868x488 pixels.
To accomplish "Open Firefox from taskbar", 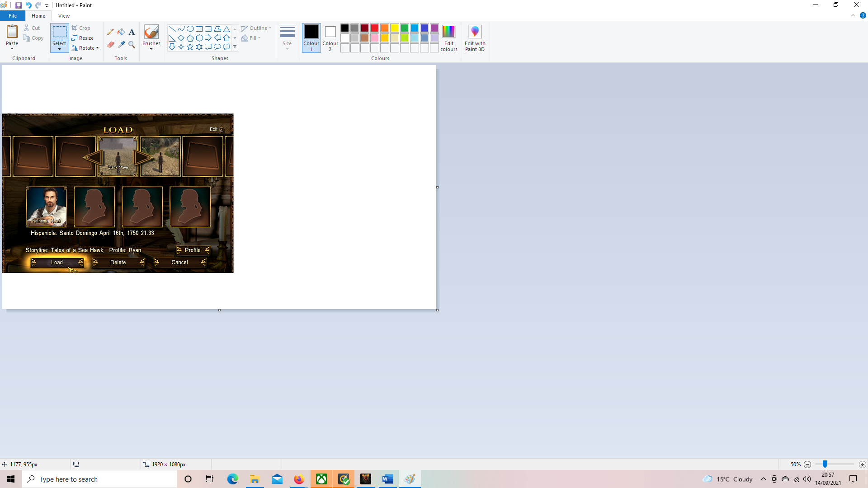I will coord(299,479).
